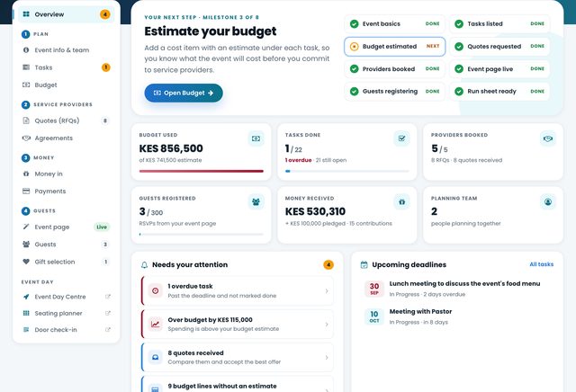Open the Payments section
This screenshot has width=576, height=392.
point(66,192)
